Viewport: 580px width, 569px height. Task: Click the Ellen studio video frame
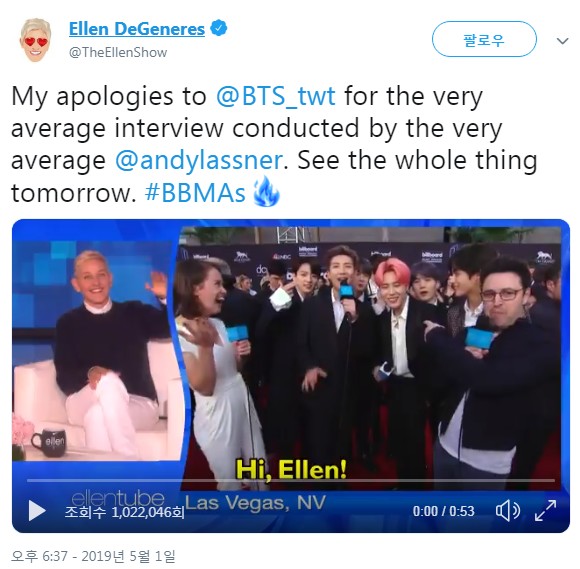[97, 351]
